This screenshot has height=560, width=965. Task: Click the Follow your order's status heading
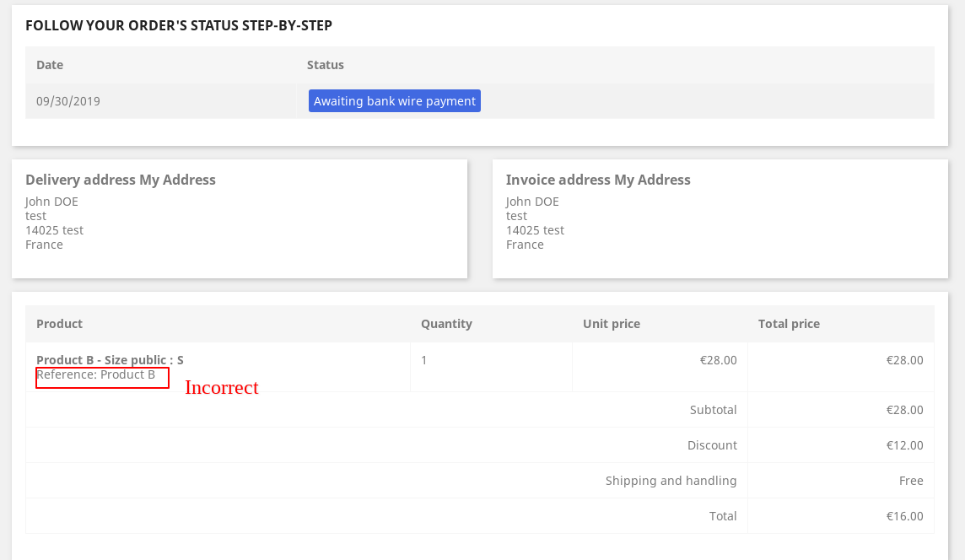pos(179,25)
